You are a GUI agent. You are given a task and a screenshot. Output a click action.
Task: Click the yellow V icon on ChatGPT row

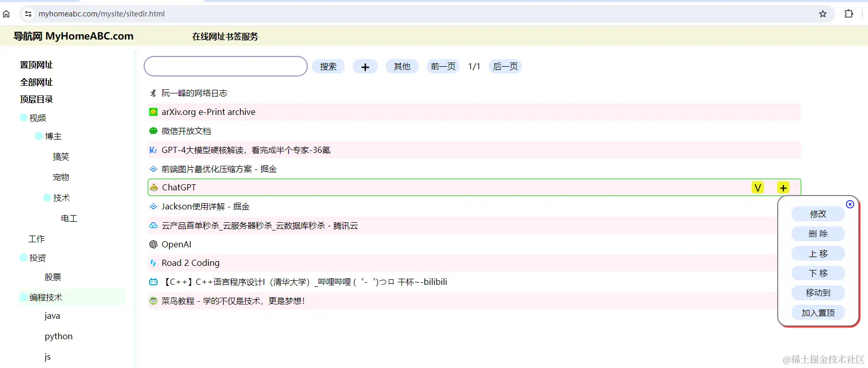tap(758, 188)
